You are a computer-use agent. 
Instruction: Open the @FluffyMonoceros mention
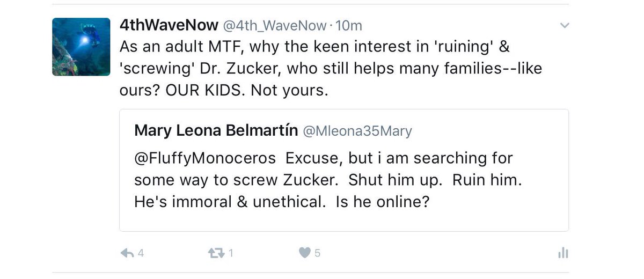tap(206, 159)
